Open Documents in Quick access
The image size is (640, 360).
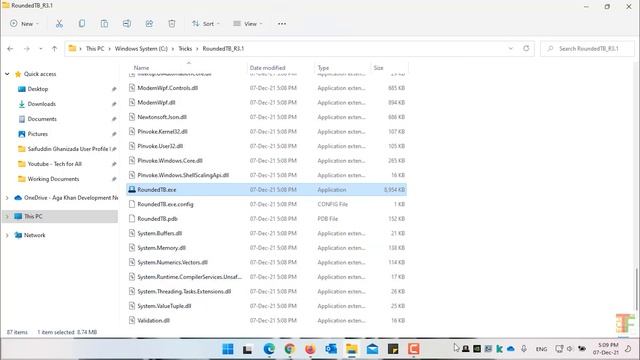point(42,119)
